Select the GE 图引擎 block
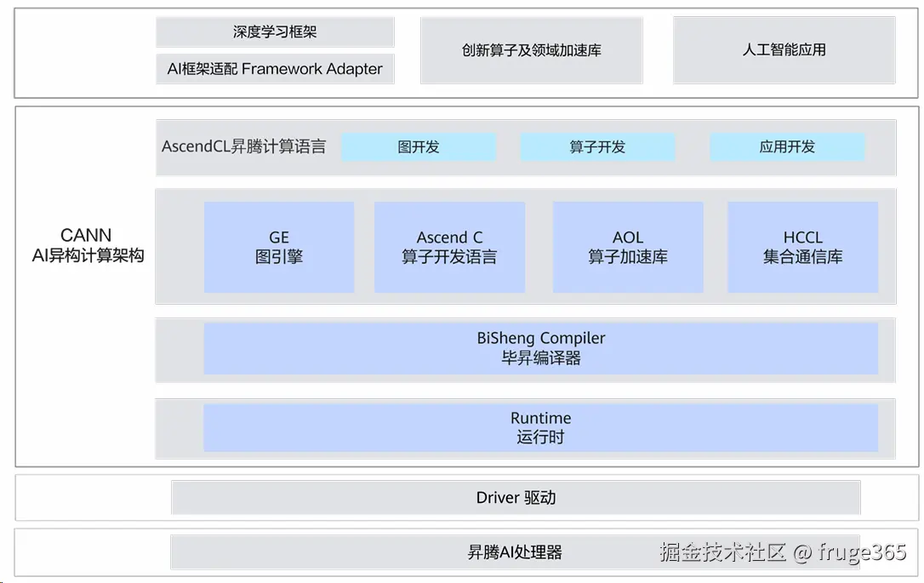The width and height of the screenshot is (924, 583). (x=279, y=247)
